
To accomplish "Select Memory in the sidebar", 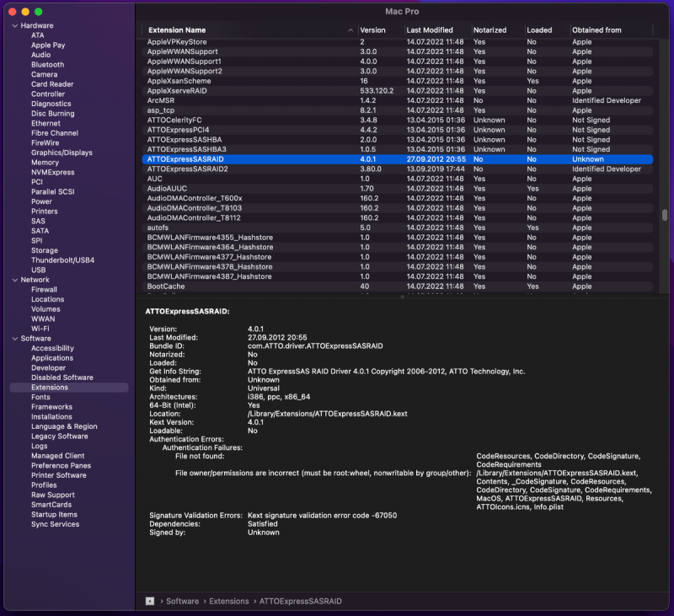I will [x=45, y=163].
